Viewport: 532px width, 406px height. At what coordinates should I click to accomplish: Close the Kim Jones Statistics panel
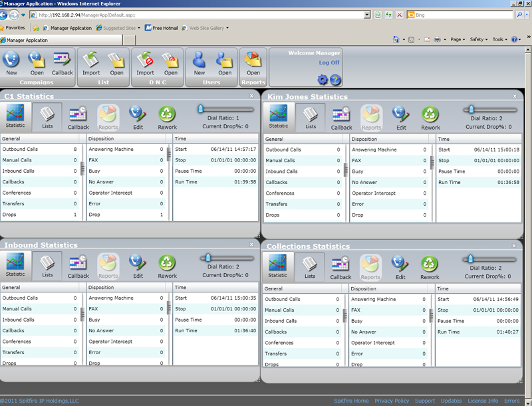point(515,96)
